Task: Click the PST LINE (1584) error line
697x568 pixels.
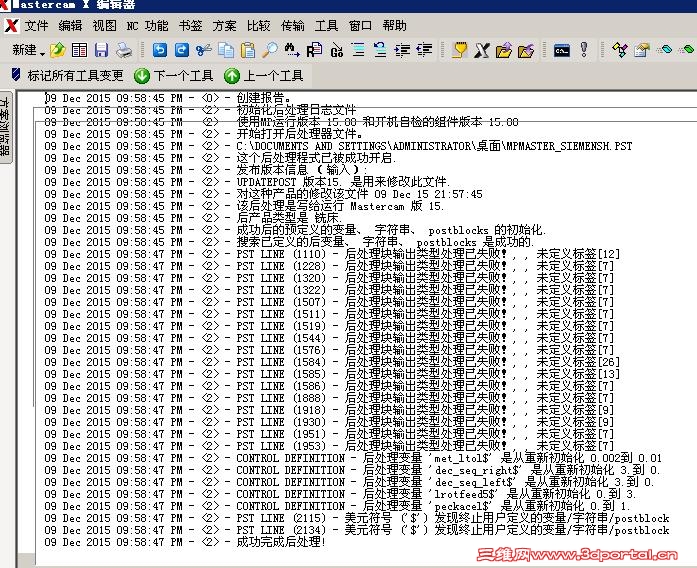Action: click(x=332, y=362)
